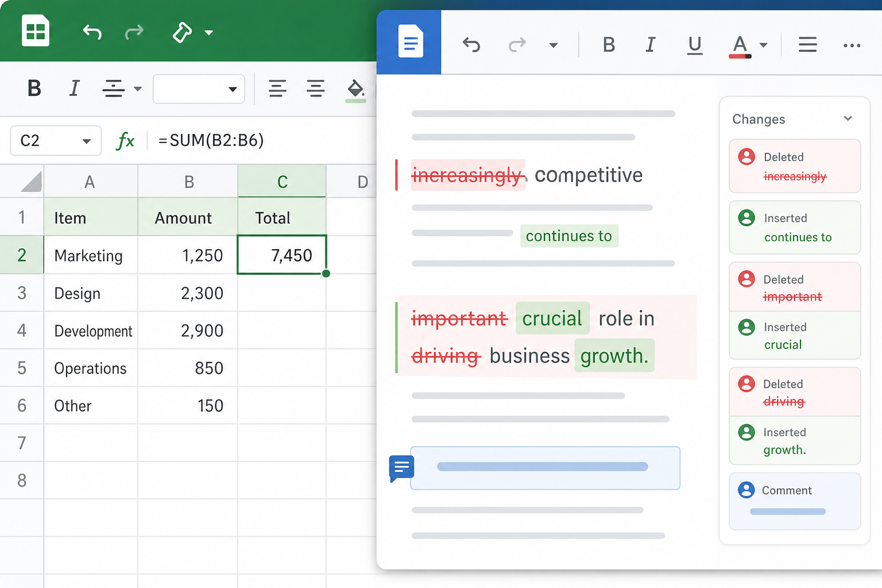
Task: Click the cell with amount 2,900
Action: [x=188, y=330]
